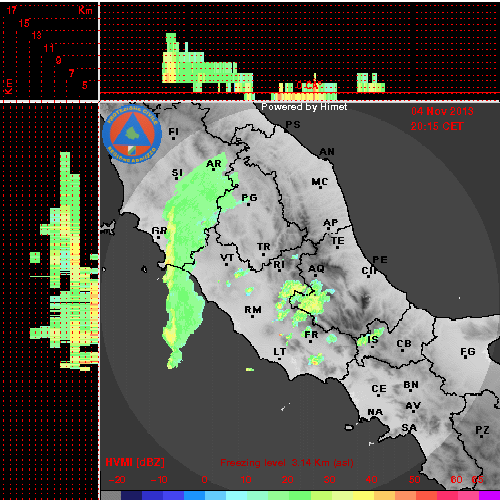Click the AN city marker on the coast
The width and height of the screenshot is (500, 500).
point(327,152)
